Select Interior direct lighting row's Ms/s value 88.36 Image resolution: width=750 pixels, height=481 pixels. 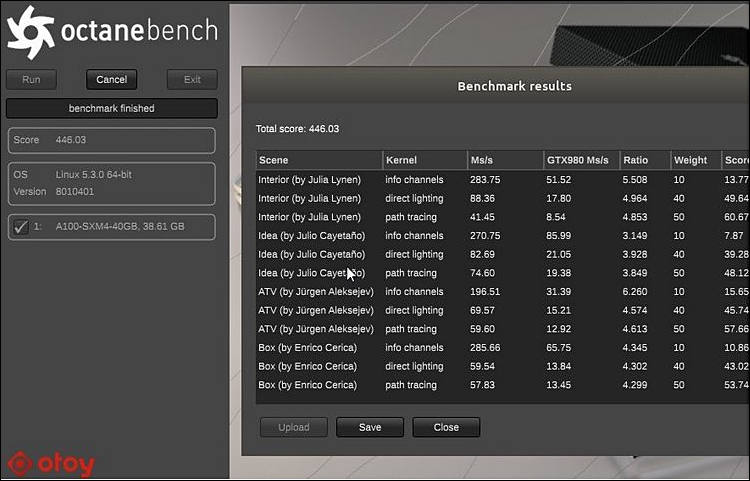point(482,198)
